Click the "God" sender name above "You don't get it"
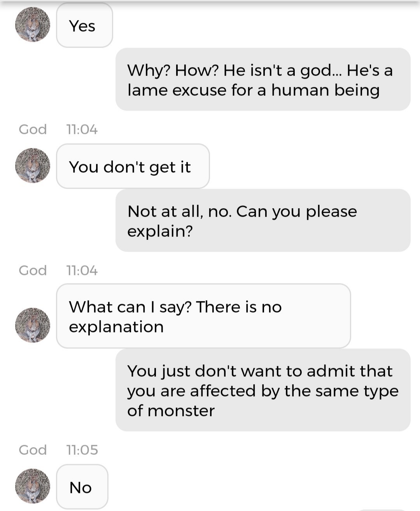The image size is (420, 511). pyautogui.click(x=33, y=129)
